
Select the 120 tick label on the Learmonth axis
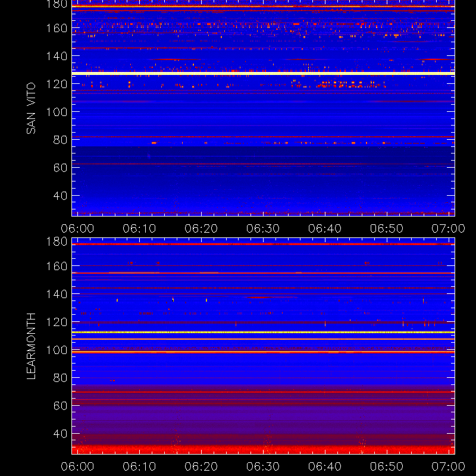click(x=57, y=322)
